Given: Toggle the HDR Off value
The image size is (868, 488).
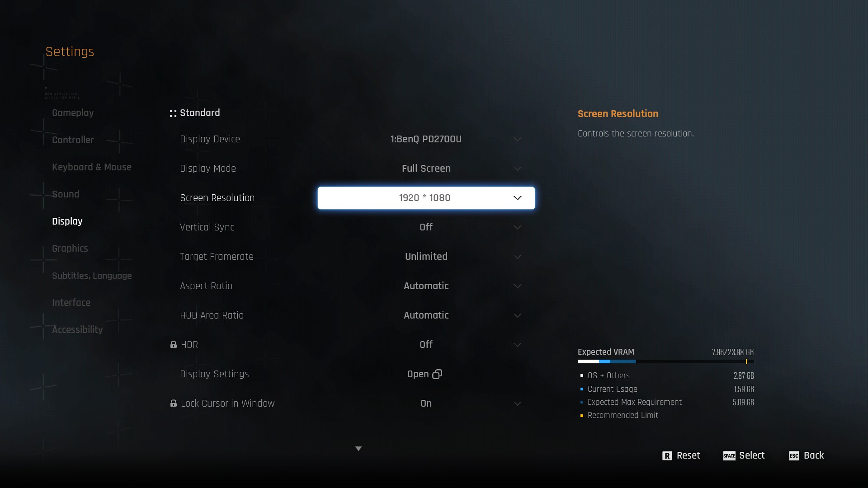Looking at the screenshot, I should pyautogui.click(x=426, y=345).
